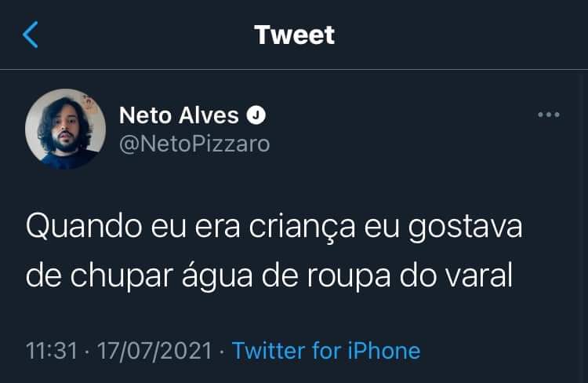Click the word roupa in the tweet
Viewport: 588px width, 383px height.
(x=349, y=278)
